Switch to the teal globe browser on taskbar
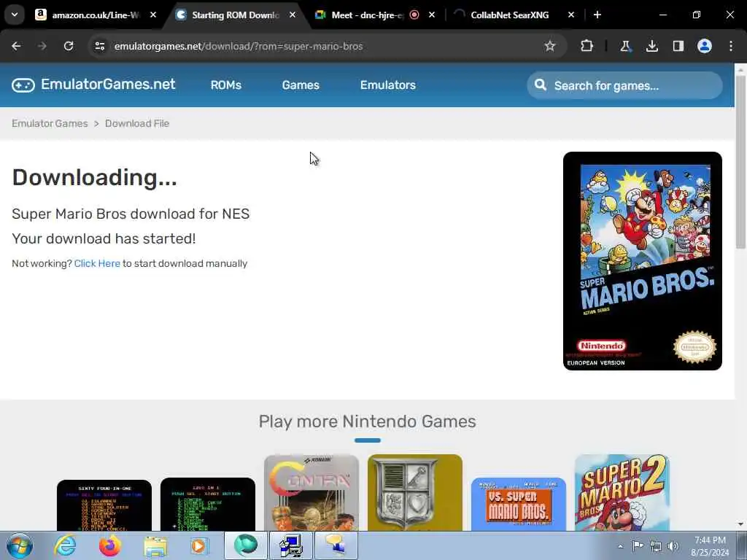The height and width of the screenshot is (560, 747). click(x=245, y=545)
